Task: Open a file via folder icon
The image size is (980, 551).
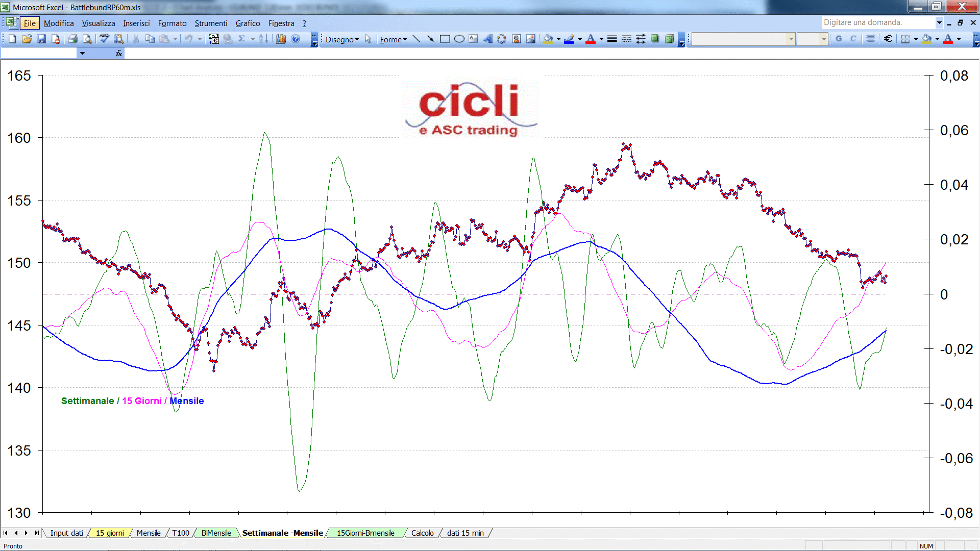Action: point(27,39)
